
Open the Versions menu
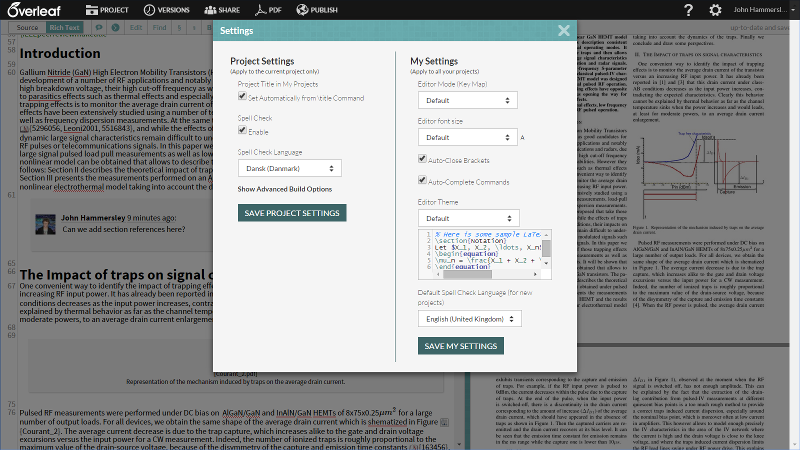166,10
